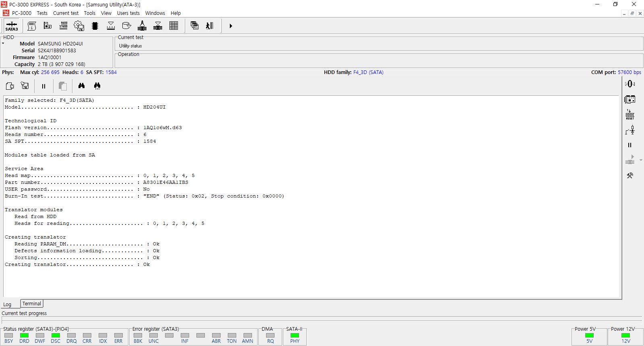Image resolution: width=644 pixels, height=346 pixels.
Task: Open the Users tests menu
Action: point(128,13)
